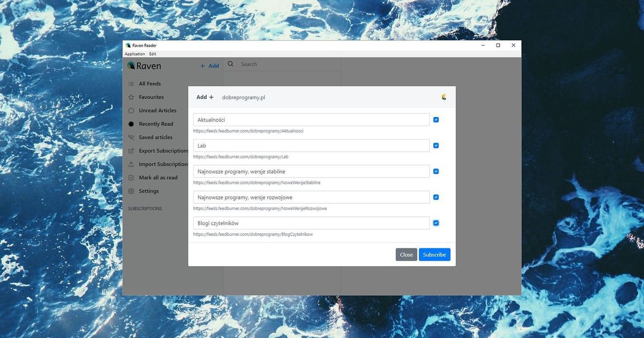Select the Recently Read sidebar label
Screen dimensions: 644x338
(156, 124)
